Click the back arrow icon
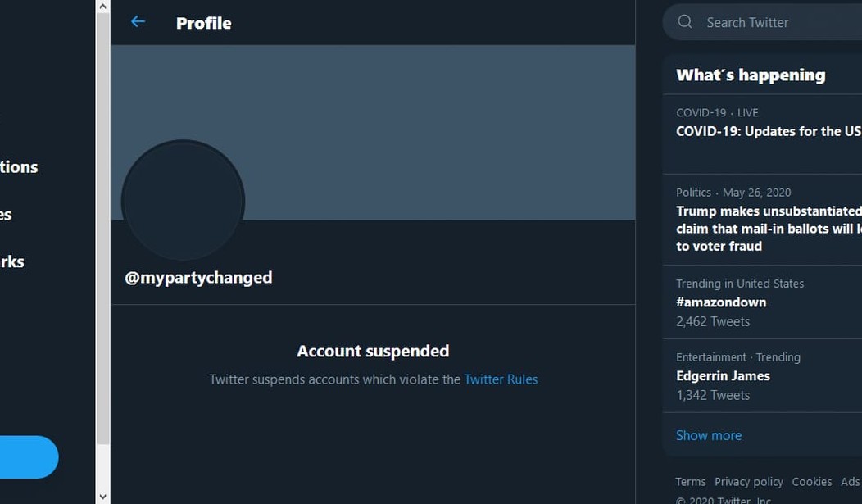The width and height of the screenshot is (862, 504). click(x=138, y=22)
